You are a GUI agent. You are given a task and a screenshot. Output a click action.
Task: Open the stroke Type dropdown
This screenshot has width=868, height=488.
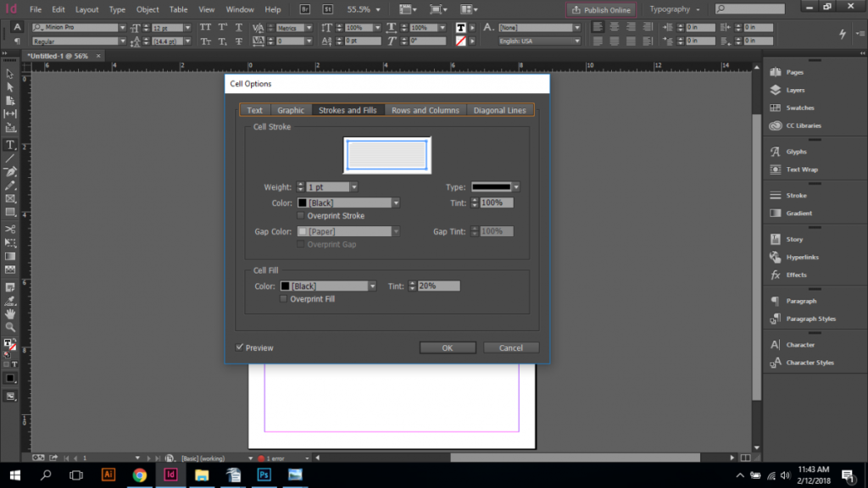[515, 186]
